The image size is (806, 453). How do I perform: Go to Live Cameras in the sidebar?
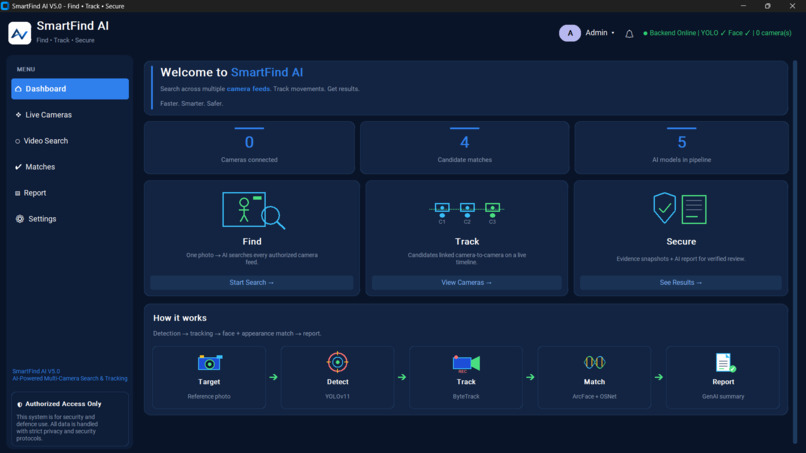pyautogui.click(x=70, y=115)
